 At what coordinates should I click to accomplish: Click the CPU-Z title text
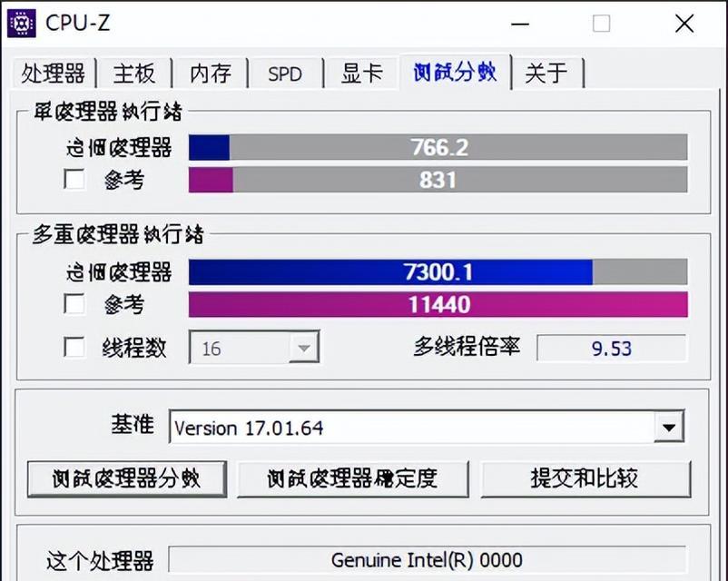pyautogui.click(x=77, y=24)
